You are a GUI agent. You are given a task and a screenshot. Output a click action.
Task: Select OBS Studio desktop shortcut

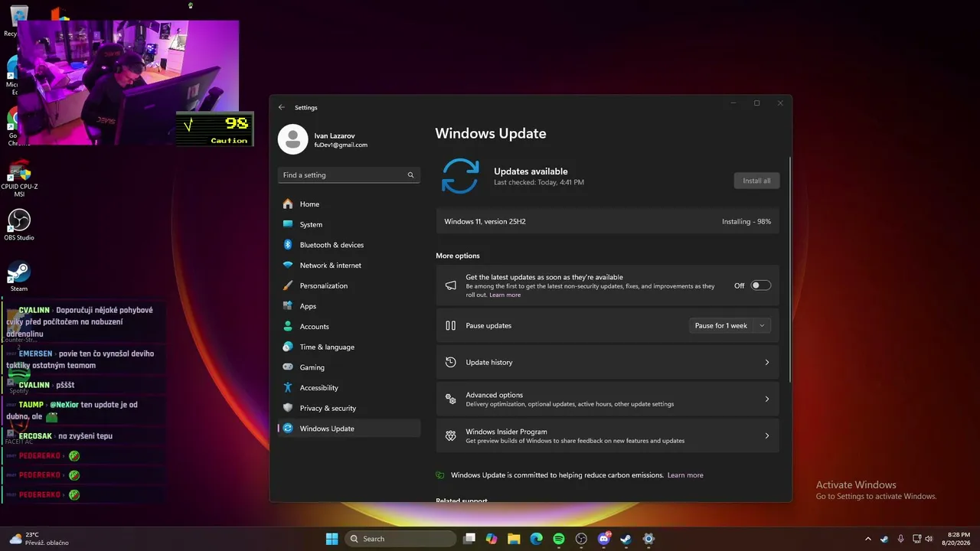coord(19,225)
